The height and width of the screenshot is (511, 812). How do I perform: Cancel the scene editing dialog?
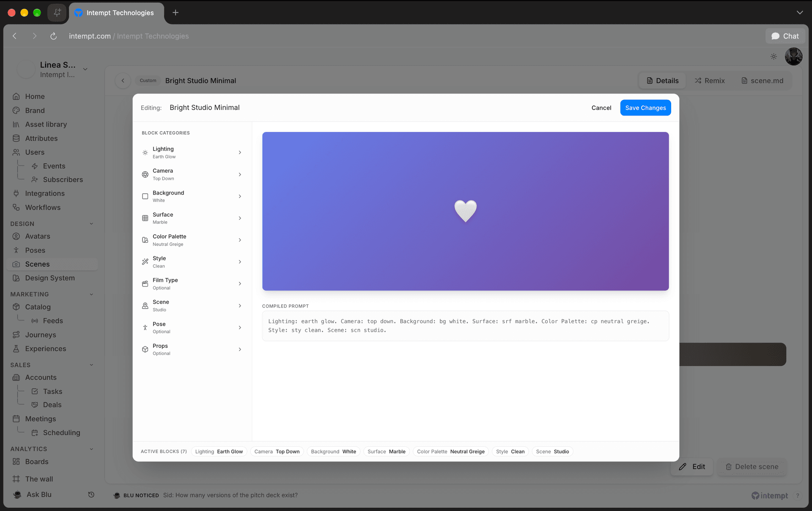pyautogui.click(x=601, y=107)
